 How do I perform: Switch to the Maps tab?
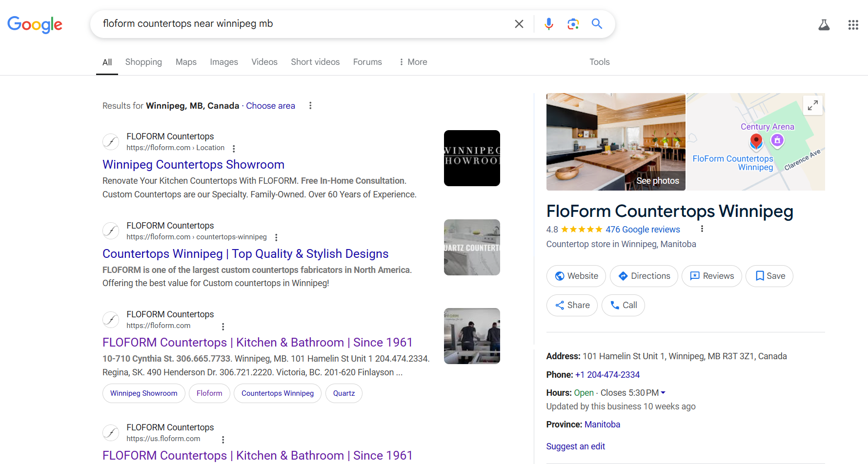pos(186,62)
